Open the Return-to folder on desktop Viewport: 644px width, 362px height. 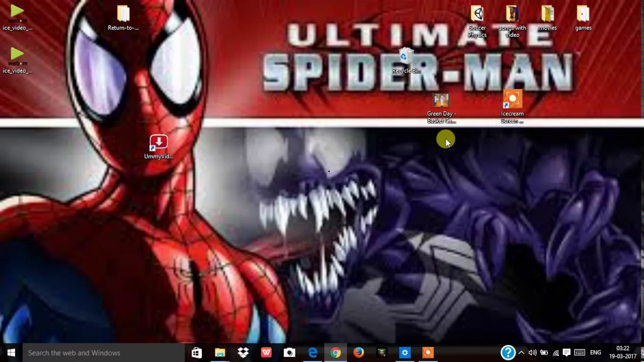[123, 18]
